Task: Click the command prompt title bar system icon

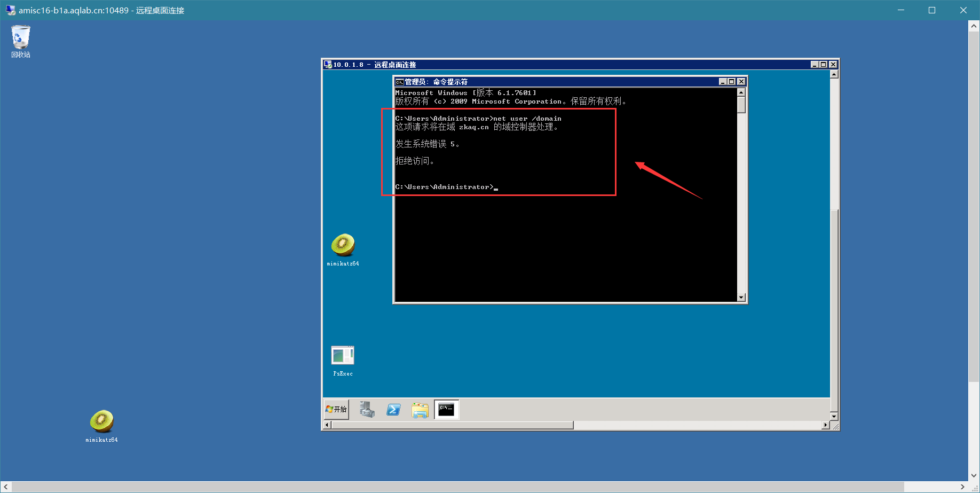Action: click(x=399, y=82)
